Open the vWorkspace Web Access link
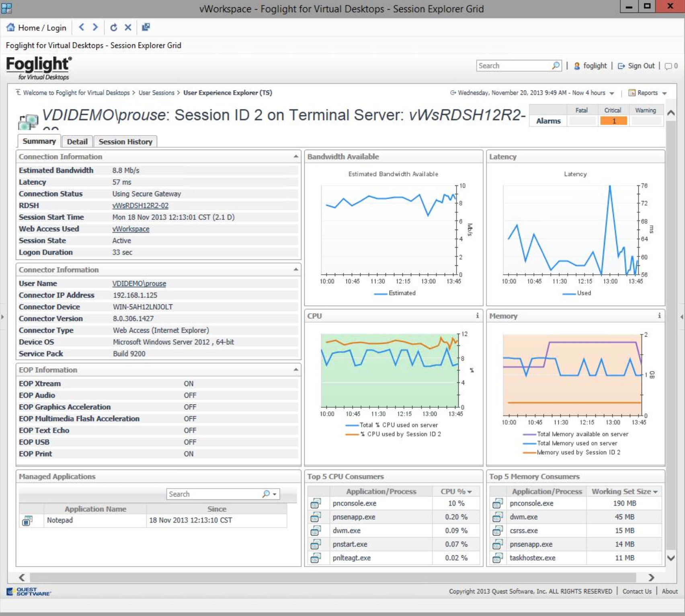The width and height of the screenshot is (685, 616). (131, 229)
